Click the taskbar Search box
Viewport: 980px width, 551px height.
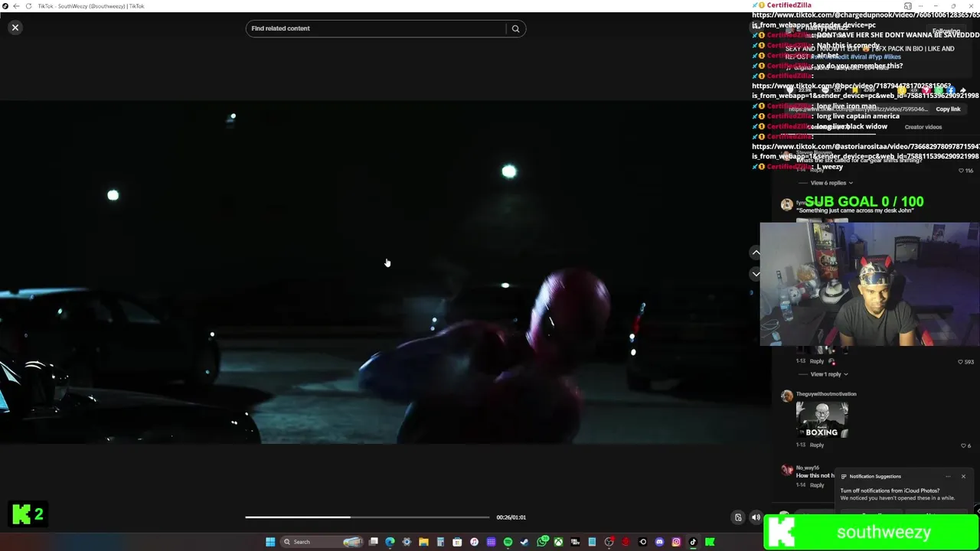tap(322, 542)
